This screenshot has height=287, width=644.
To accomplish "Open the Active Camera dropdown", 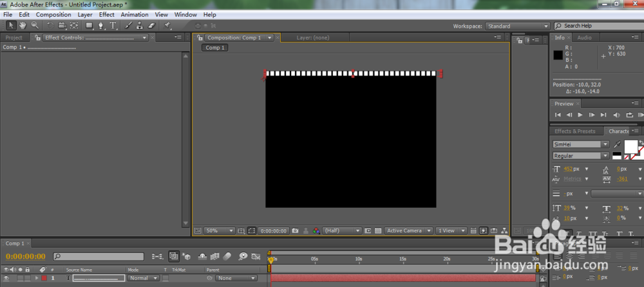I will tap(409, 231).
